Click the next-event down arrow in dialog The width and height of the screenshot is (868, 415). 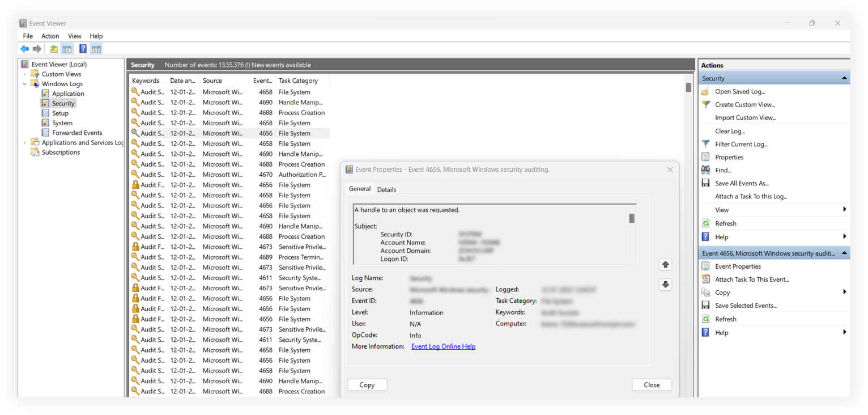pos(665,284)
